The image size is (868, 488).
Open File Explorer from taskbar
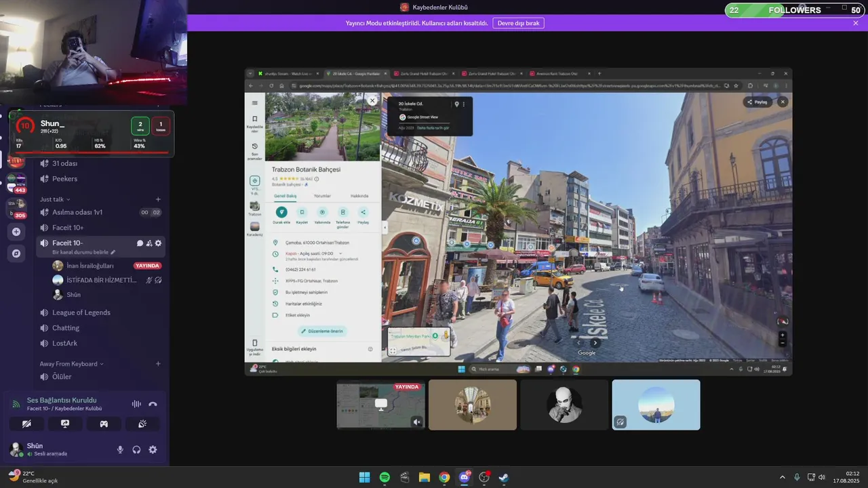(425, 477)
